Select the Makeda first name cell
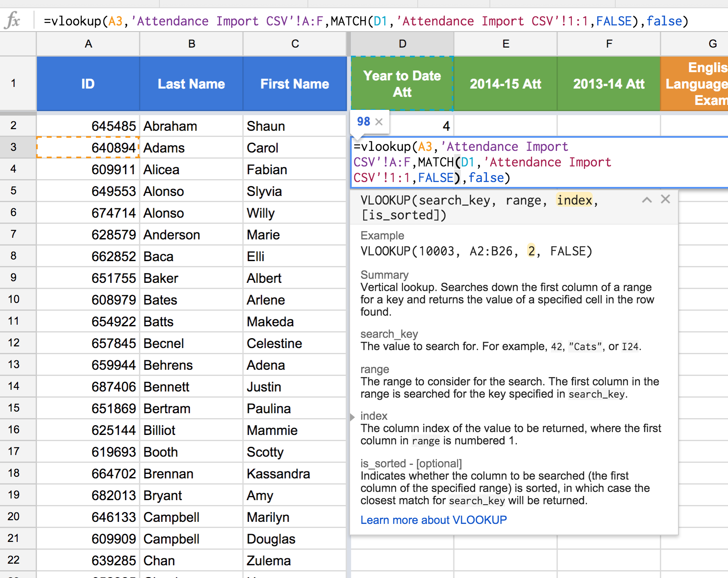This screenshot has height=578, width=728. (x=295, y=321)
